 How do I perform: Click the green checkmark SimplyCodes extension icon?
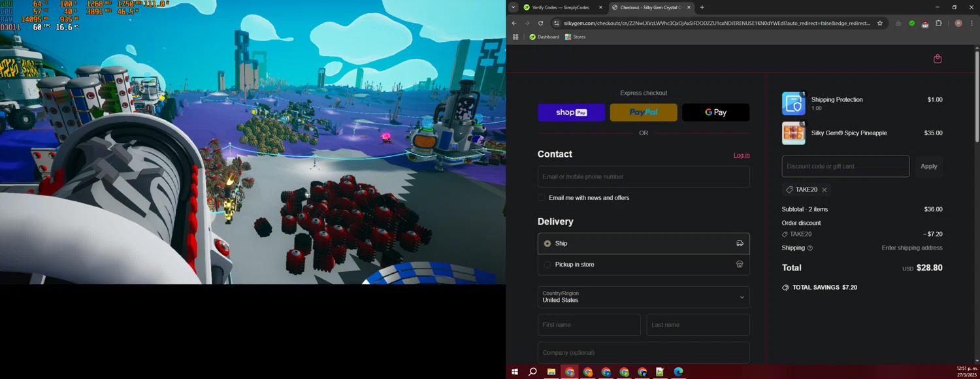[912, 23]
